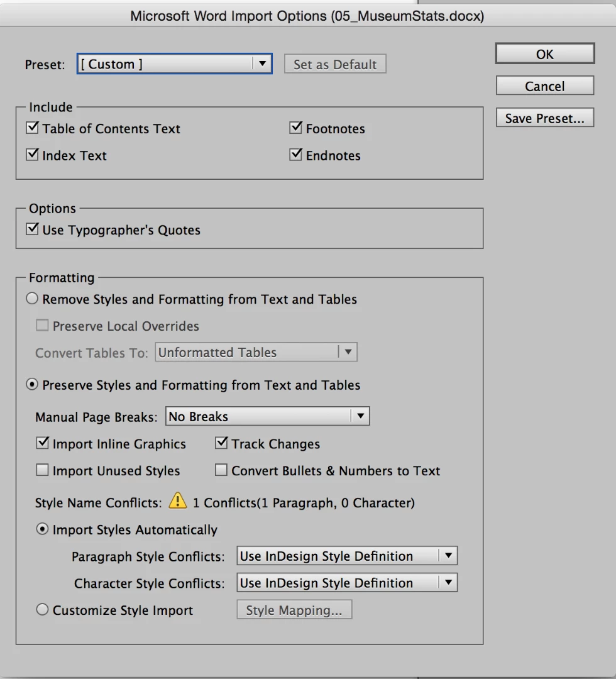Screen dimensions: 616x679
Task: Open Manual Page Breaks dropdown
Action: click(x=268, y=417)
